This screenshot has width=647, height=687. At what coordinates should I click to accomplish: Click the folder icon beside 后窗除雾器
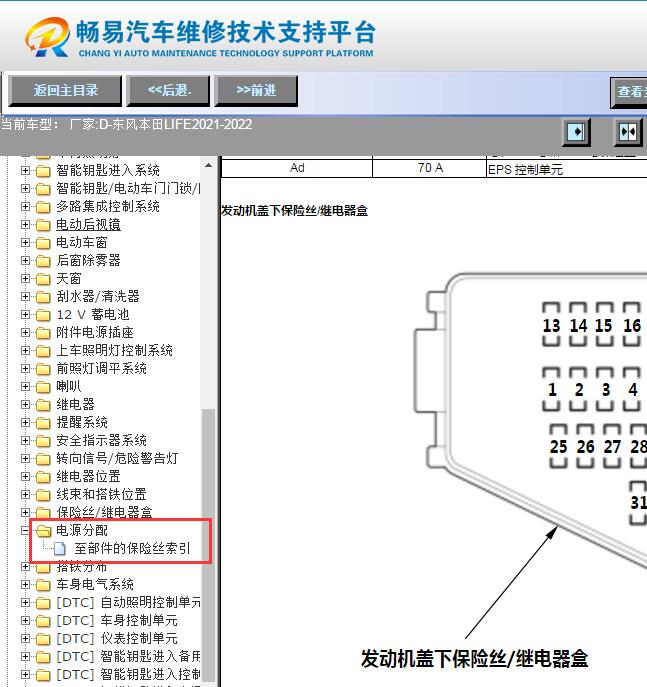[x=43, y=261]
